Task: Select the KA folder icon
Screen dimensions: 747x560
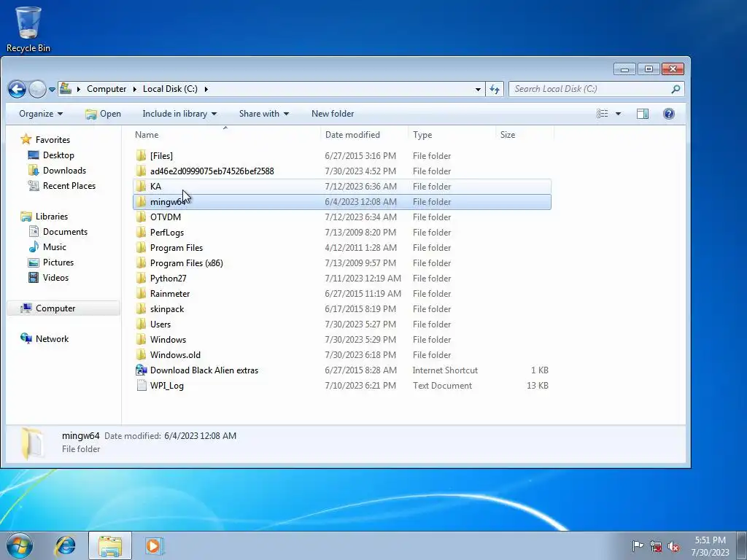Action: 141,186
